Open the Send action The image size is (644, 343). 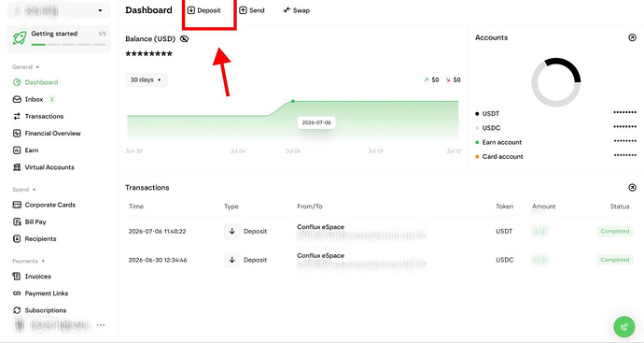[252, 10]
